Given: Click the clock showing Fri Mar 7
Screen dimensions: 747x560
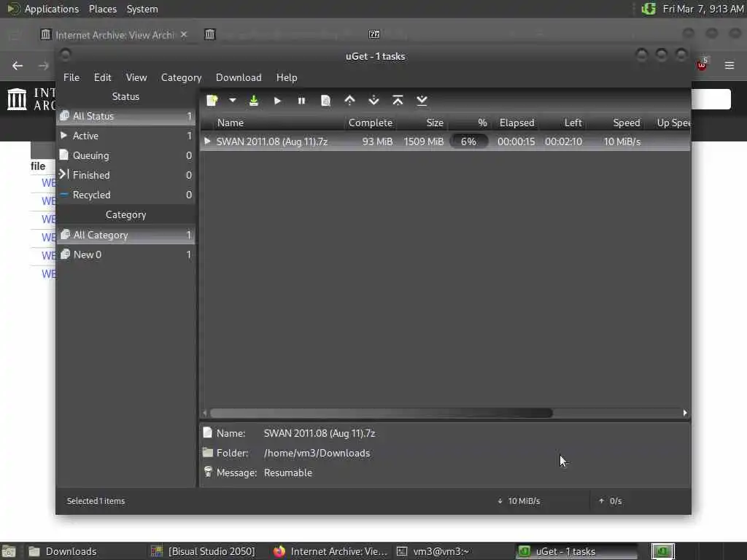Looking at the screenshot, I should tap(703, 9).
